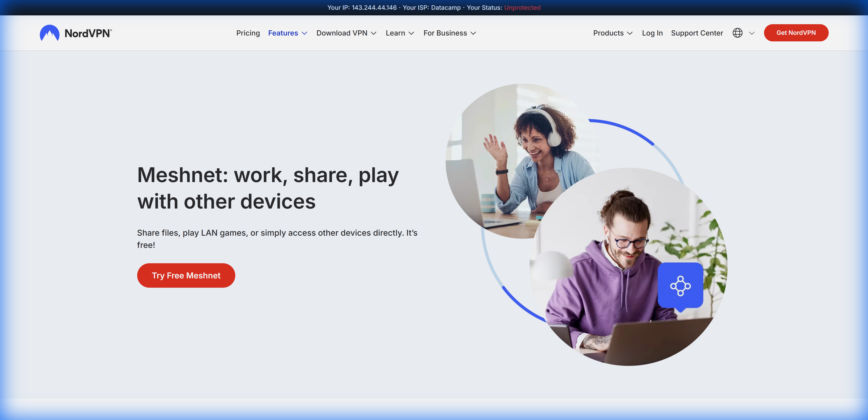Click the Download VPN chevron icon
This screenshot has height=420, width=868.
374,33
